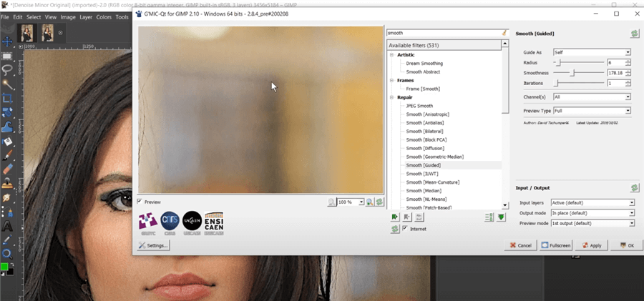The height and width of the screenshot is (301, 644).
Task: Collapse the Repair filter category
Action: click(x=391, y=97)
